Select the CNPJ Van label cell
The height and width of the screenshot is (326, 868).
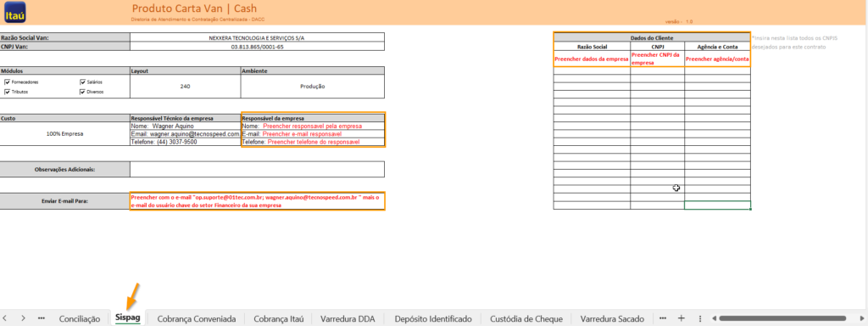(x=64, y=47)
